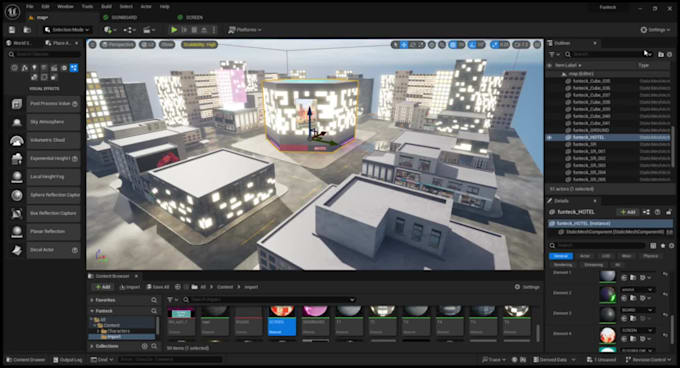The height and width of the screenshot is (368, 680).
Task: Open the File menu
Action: [29, 7]
